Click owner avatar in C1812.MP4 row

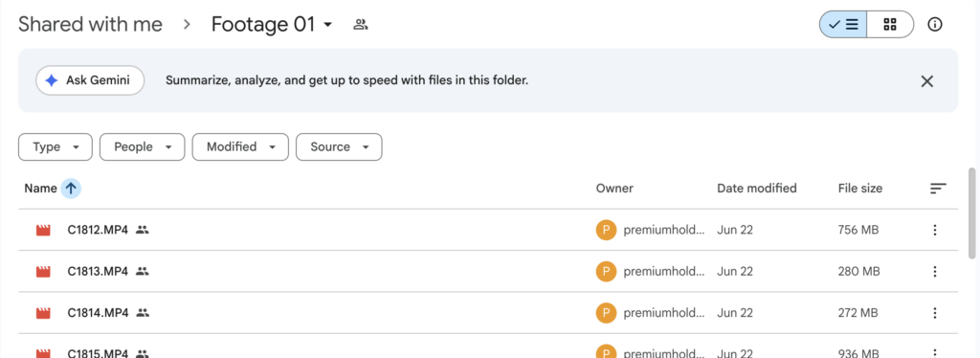pos(606,230)
